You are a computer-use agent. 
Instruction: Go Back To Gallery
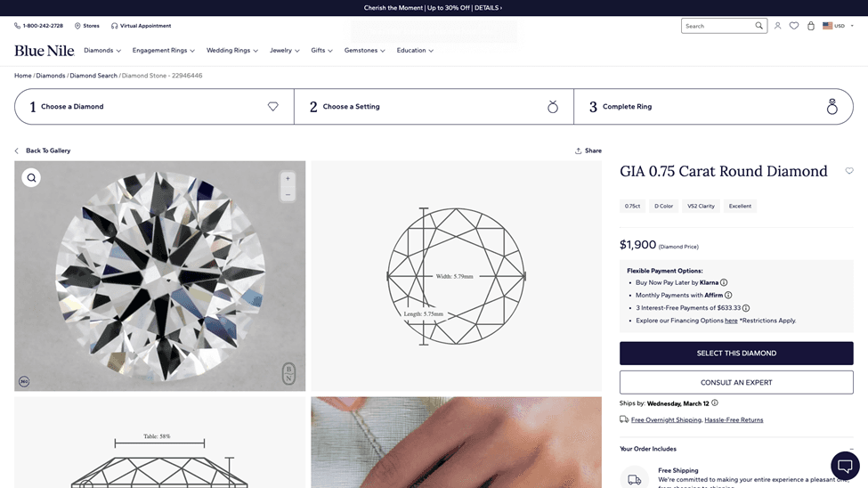43,150
